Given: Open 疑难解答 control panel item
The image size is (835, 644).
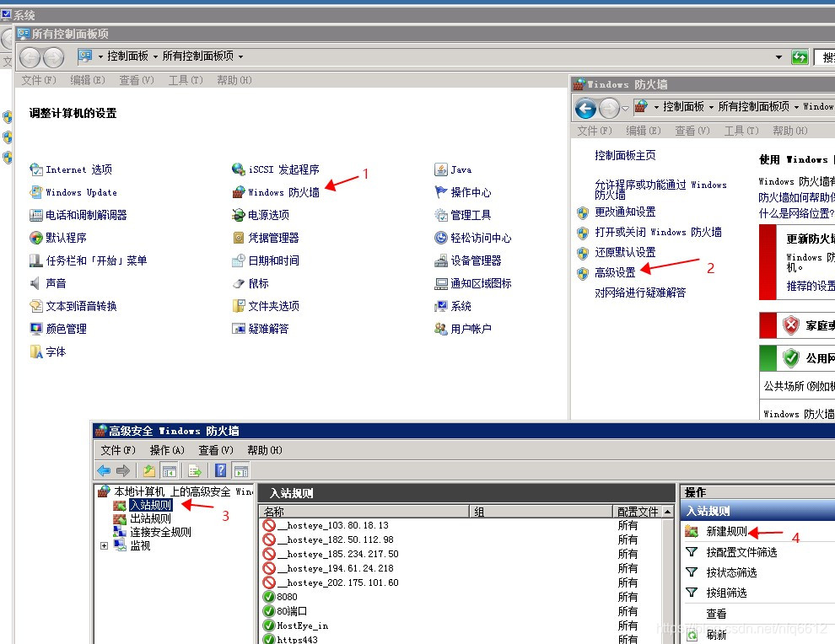Looking at the screenshot, I should pos(261,329).
